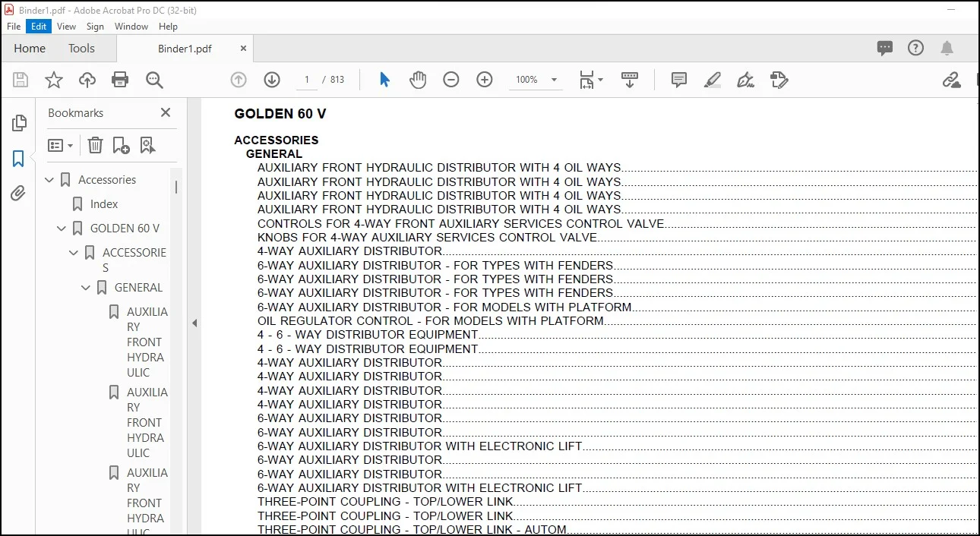980x536 pixels.
Task: Open the Edit menu
Action: 39,27
